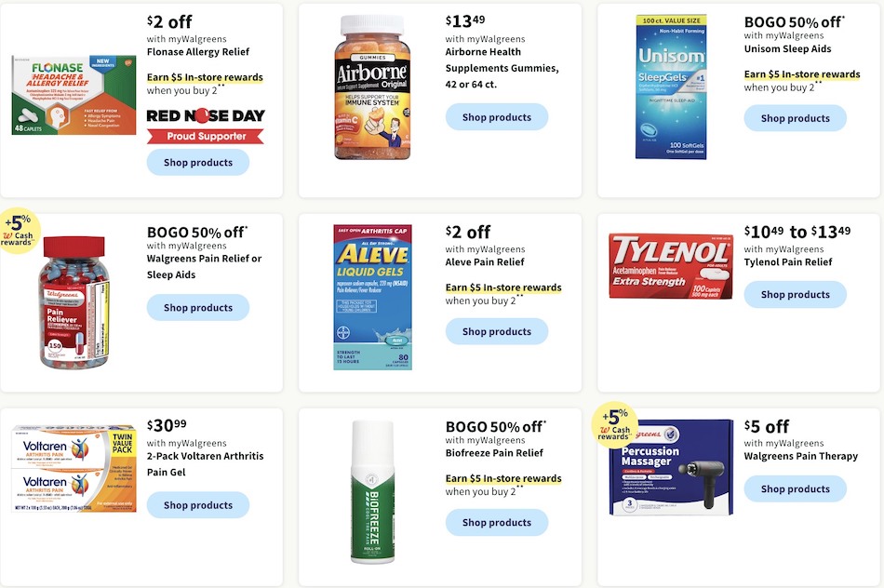Open the Flonase Headache & Allergy box image
The height and width of the screenshot is (588, 884).
coord(74,95)
